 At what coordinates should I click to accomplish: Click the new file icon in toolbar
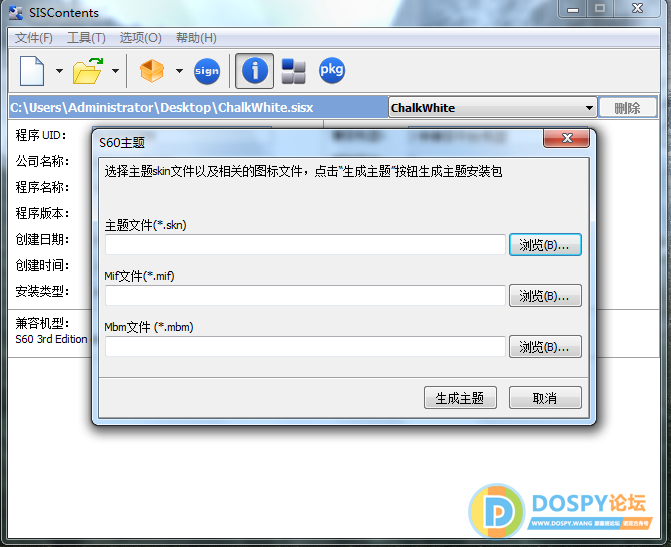[x=33, y=71]
